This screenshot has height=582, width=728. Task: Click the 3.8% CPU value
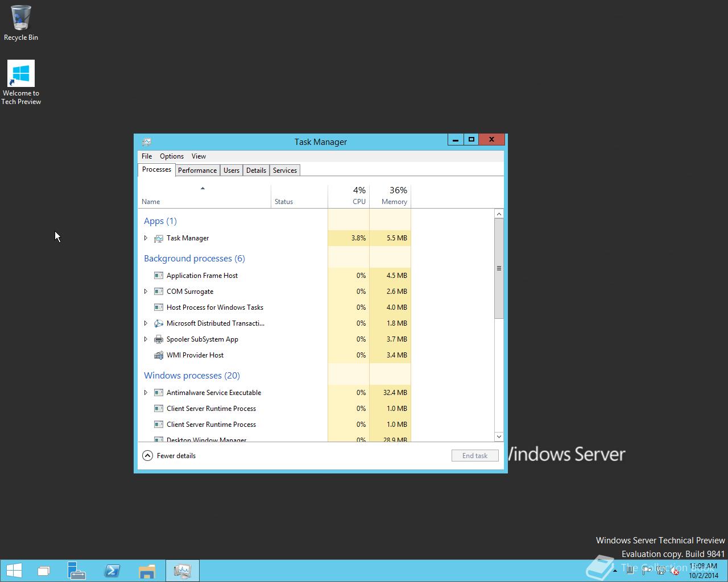(358, 238)
